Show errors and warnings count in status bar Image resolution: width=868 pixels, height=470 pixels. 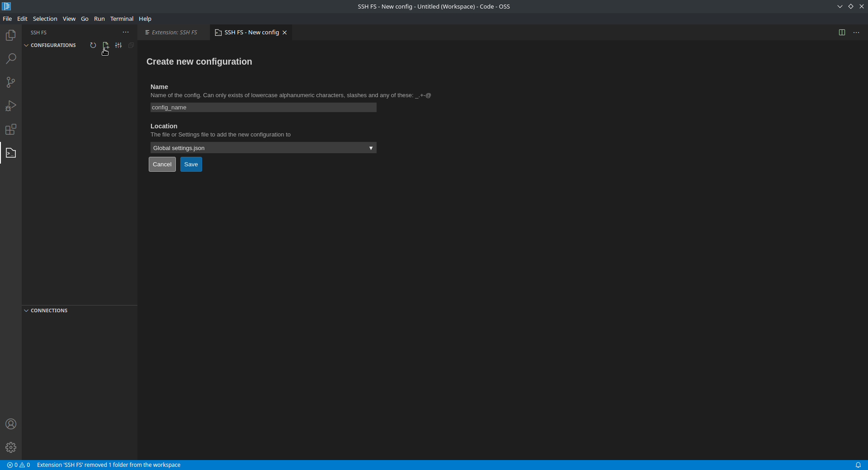click(19, 465)
